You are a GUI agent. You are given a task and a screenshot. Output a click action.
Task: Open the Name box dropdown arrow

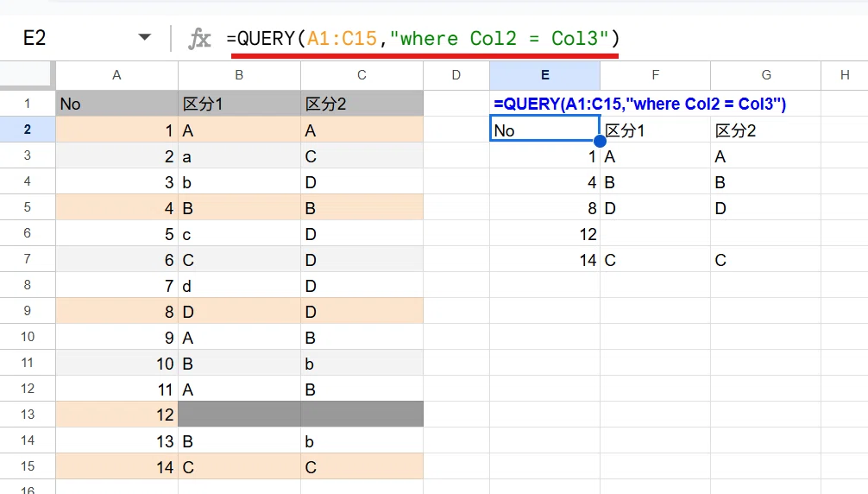(144, 38)
